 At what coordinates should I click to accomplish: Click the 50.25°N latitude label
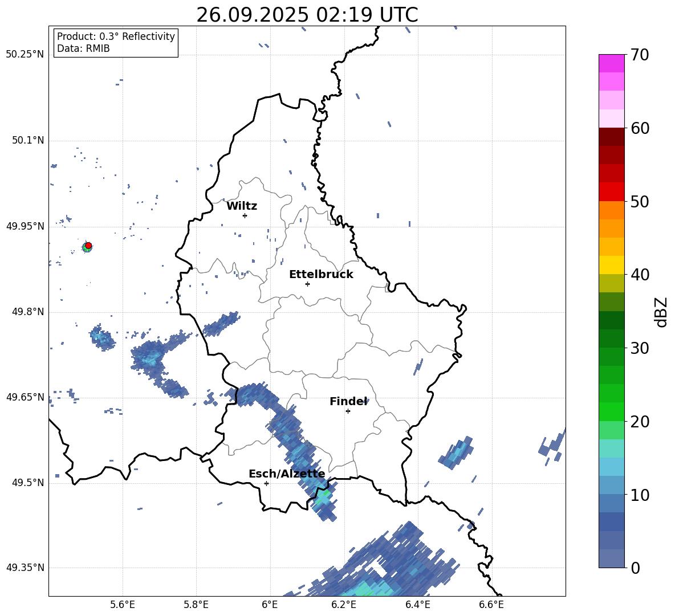coord(25,55)
